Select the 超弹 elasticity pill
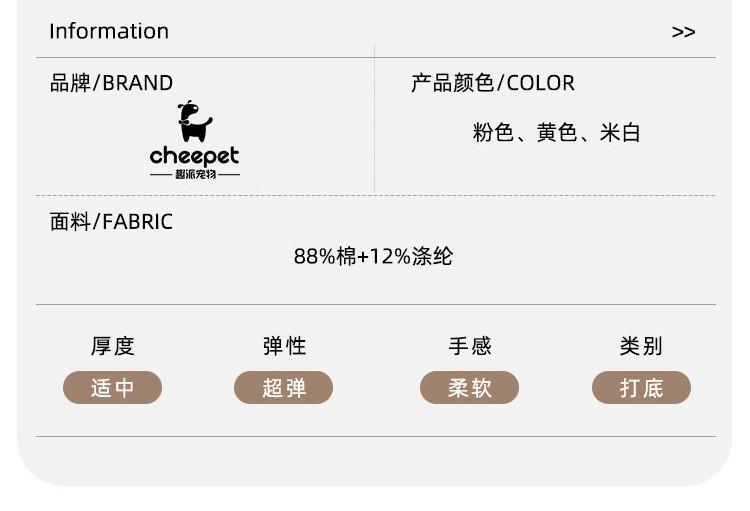750x511 pixels. (x=284, y=388)
